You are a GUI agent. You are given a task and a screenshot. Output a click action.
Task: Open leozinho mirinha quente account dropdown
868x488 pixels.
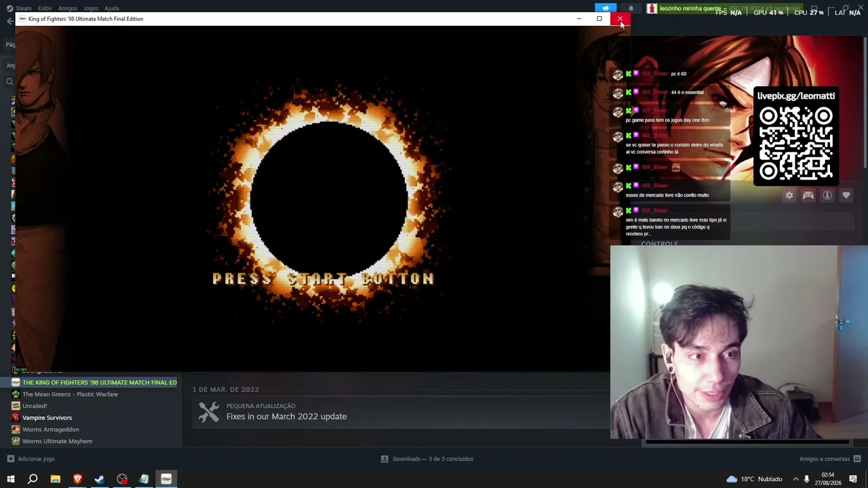pos(692,8)
